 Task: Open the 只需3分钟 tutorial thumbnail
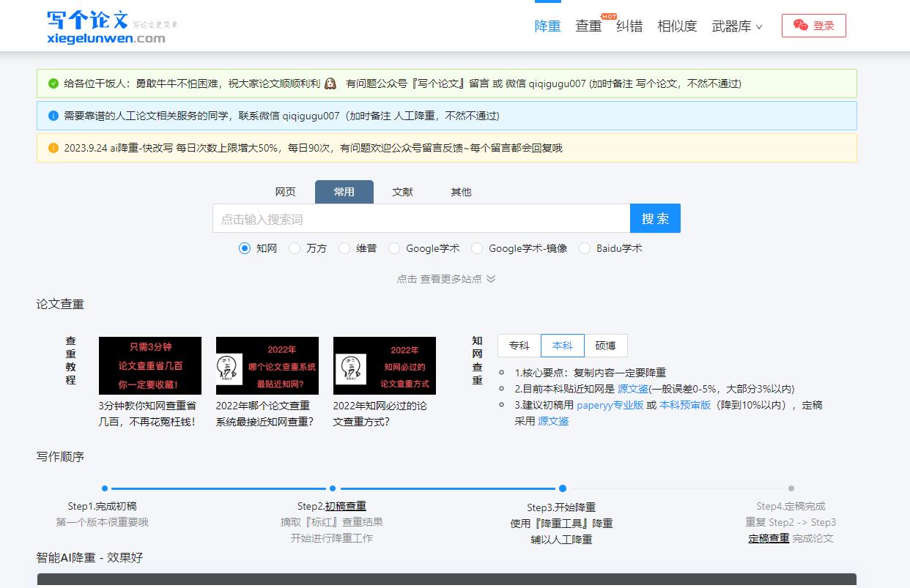[150, 365]
